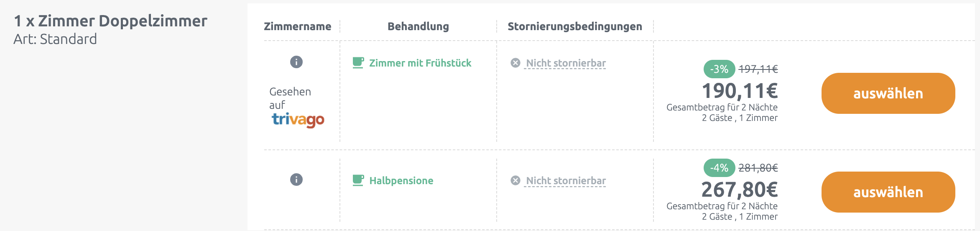Click Halbpensione treatment label
The width and height of the screenshot is (980, 231).
pos(401,181)
